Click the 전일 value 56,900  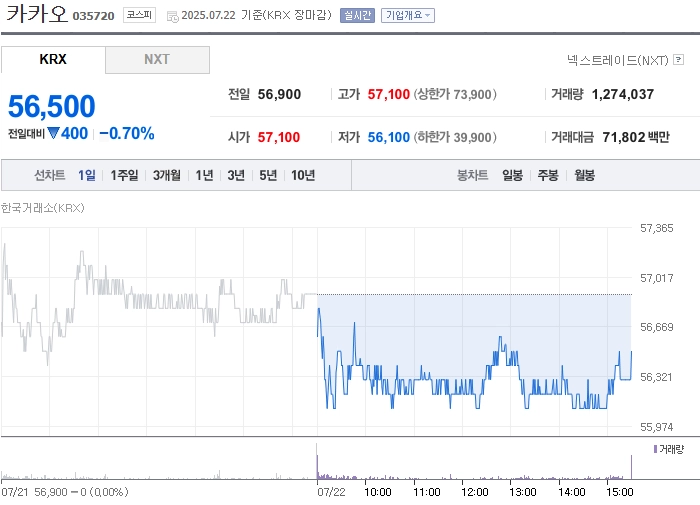(279, 94)
